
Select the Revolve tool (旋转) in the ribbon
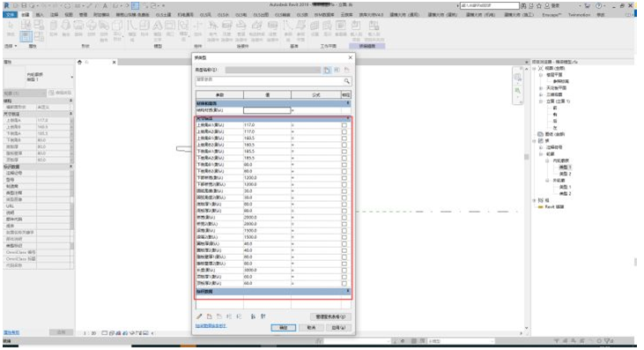(x=78, y=29)
